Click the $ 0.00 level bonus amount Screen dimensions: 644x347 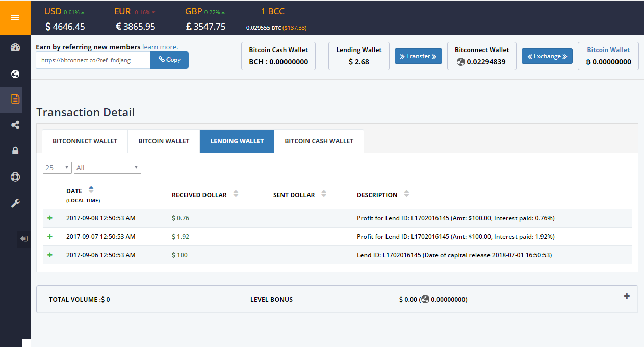point(433,300)
